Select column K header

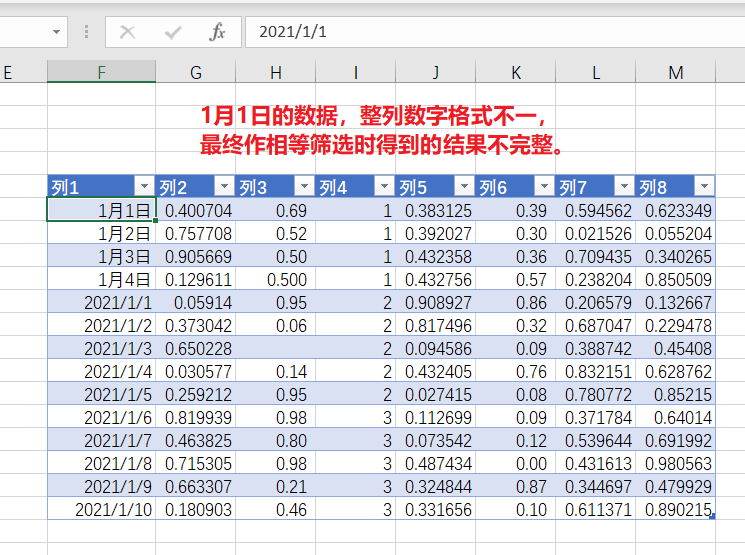pyautogui.click(x=516, y=72)
